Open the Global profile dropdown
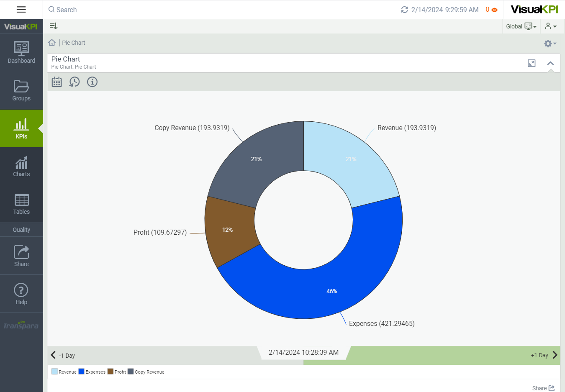 tap(521, 26)
